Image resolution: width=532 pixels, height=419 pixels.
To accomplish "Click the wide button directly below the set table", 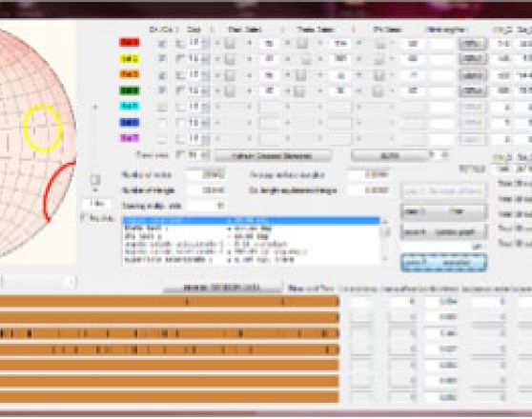I will pyautogui.click(x=273, y=156).
